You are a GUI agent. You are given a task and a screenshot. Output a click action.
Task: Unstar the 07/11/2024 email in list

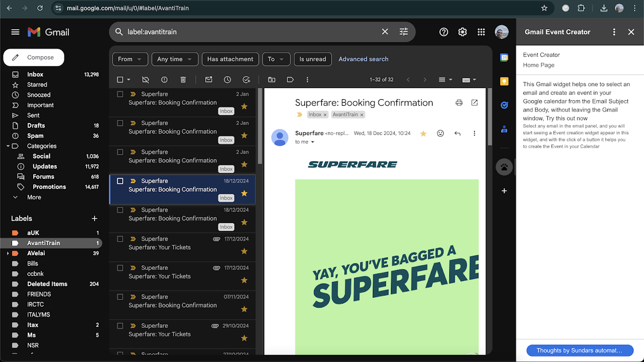[244, 309]
